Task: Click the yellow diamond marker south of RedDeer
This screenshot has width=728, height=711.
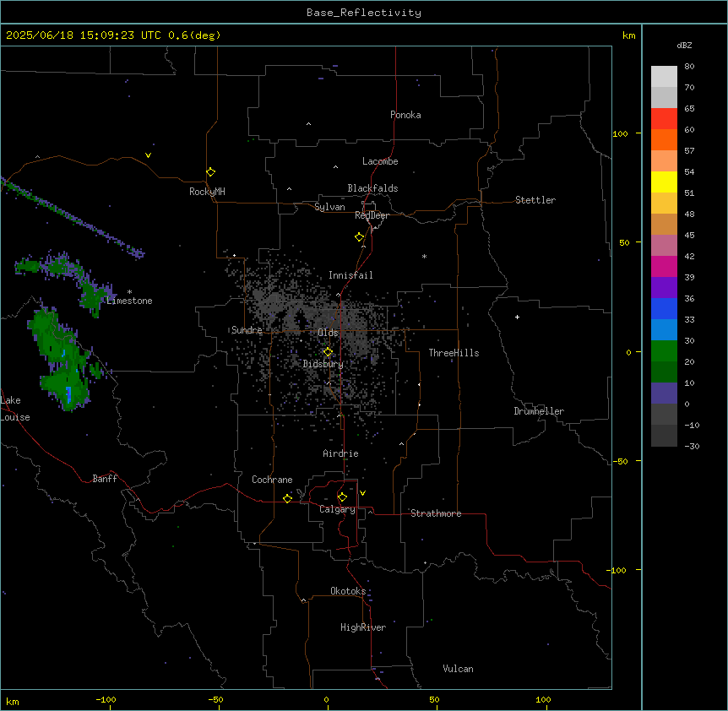Action: pos(359,237)
